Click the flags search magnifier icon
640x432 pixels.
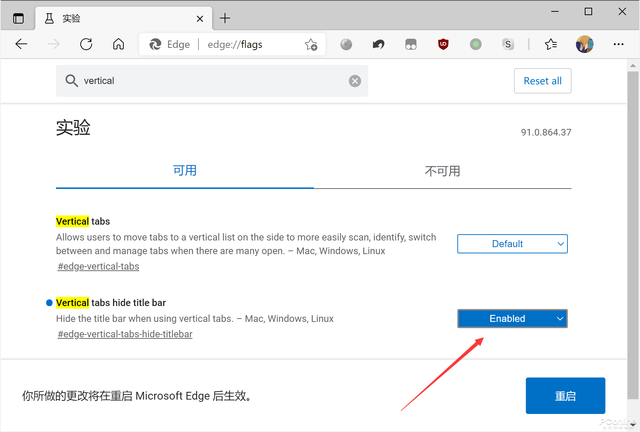pyautogui.click(x=71, y=81)
